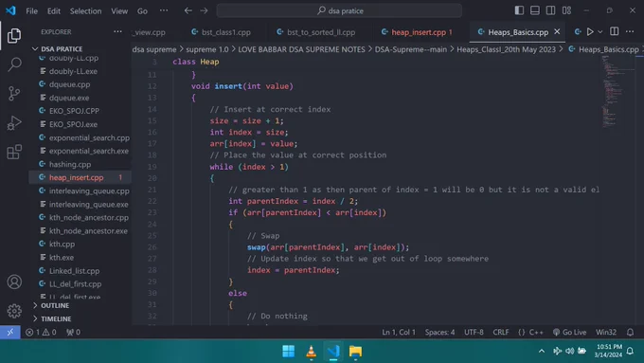Change encoding via 'UTF-8' status item

point(474,332)
